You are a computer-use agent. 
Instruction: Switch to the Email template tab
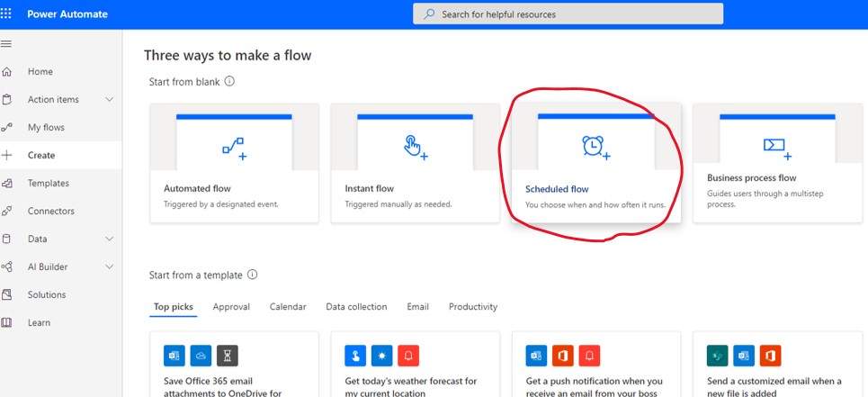pos(418,307)
